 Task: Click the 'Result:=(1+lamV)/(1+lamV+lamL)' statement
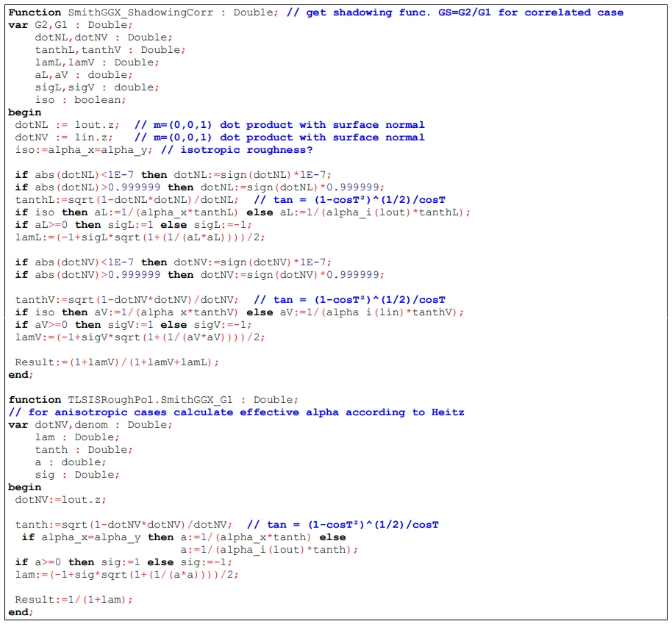pos(116,362)
